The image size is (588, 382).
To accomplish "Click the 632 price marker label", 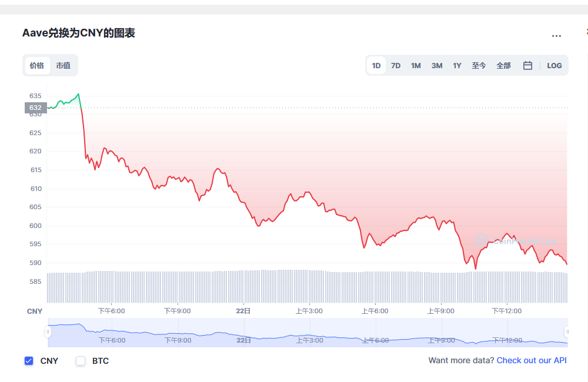I will pyautogui.click(x=36, y=108).
